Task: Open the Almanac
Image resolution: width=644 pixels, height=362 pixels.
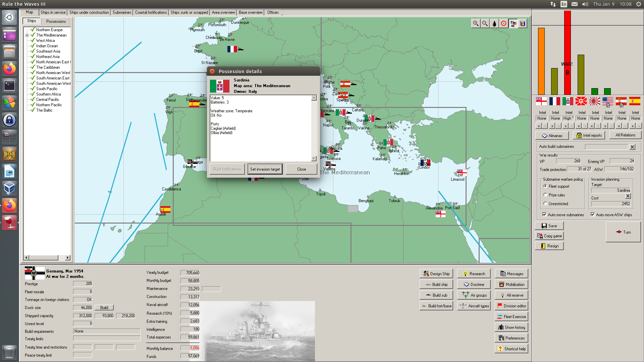Action: coord(552,136)
